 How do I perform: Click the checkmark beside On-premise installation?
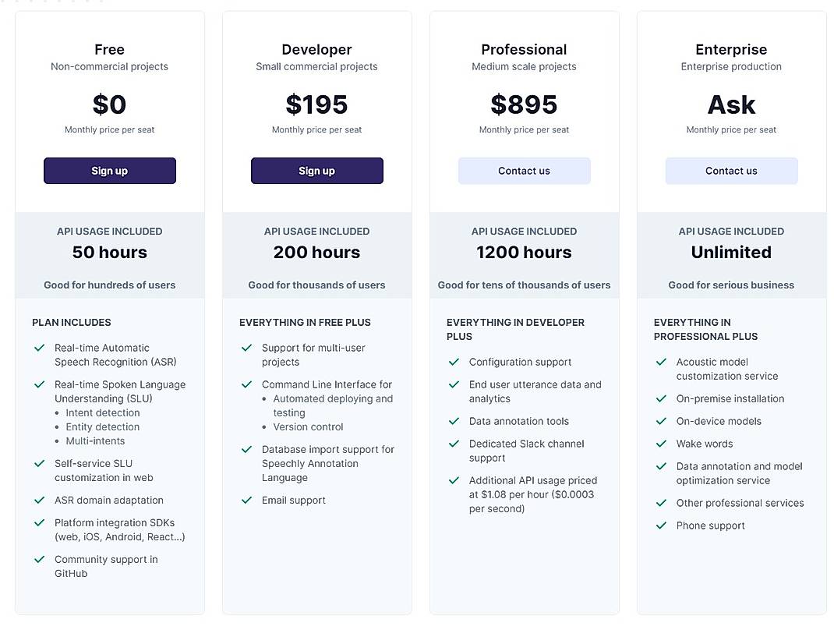point(661,398)
